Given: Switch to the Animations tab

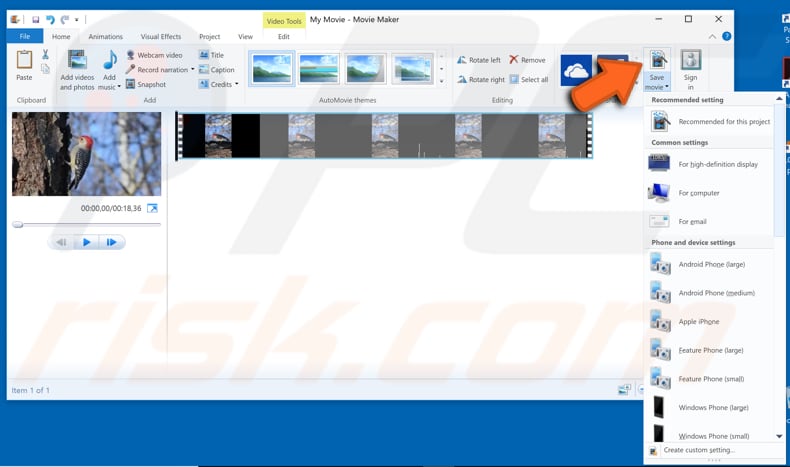Looking at the screenshot, I should (105, 36).
